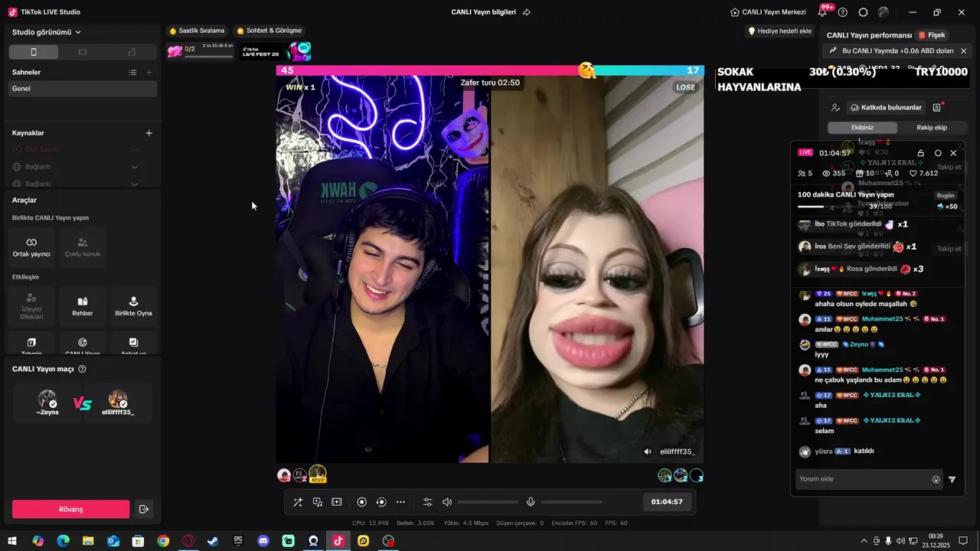This screenshot has width=980, height=551.
Task: Open the chat filter funnel icon
Action: tap(952, 480)
